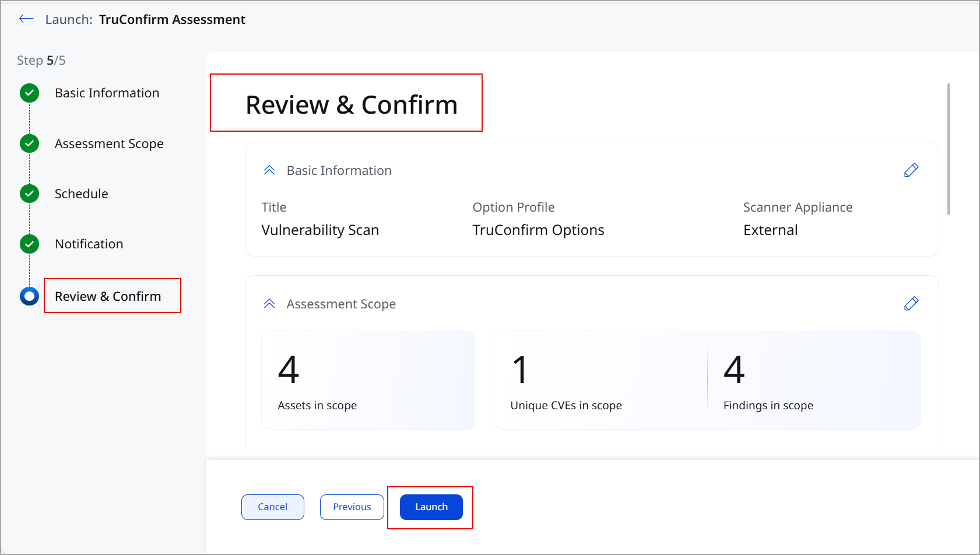Click the Notification step checkmark icon

click(29, 244)
